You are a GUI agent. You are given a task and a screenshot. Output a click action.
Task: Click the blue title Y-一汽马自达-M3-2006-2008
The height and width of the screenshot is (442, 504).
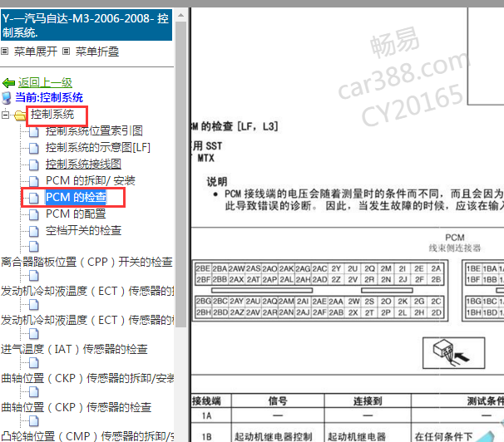click(86, 25)
